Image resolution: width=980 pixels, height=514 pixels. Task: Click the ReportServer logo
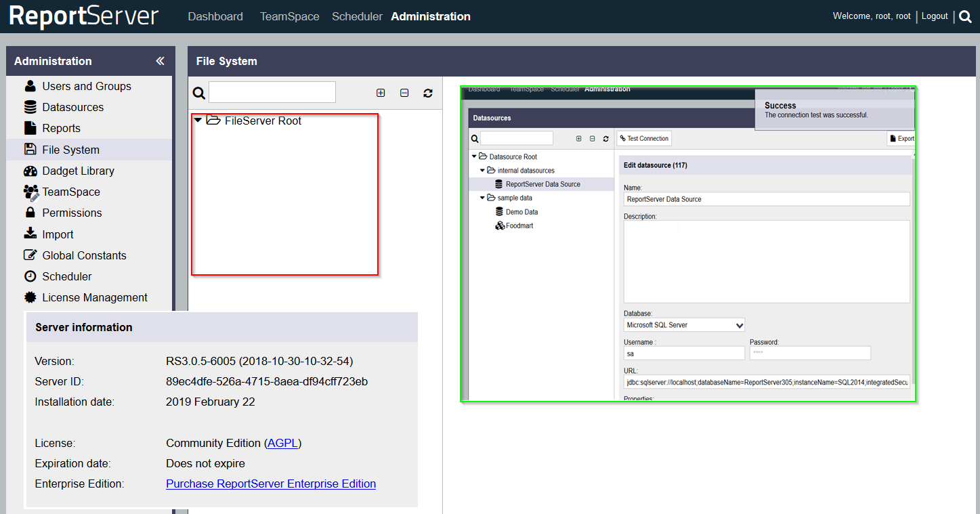[83, 16]
